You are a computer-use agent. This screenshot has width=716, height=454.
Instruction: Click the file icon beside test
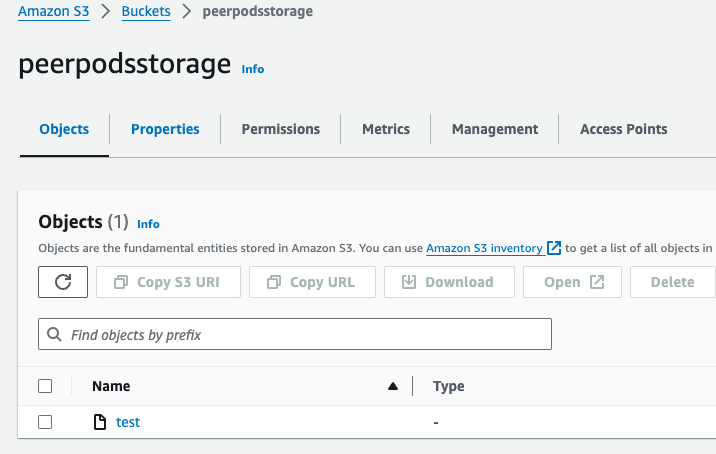point(99,422)
